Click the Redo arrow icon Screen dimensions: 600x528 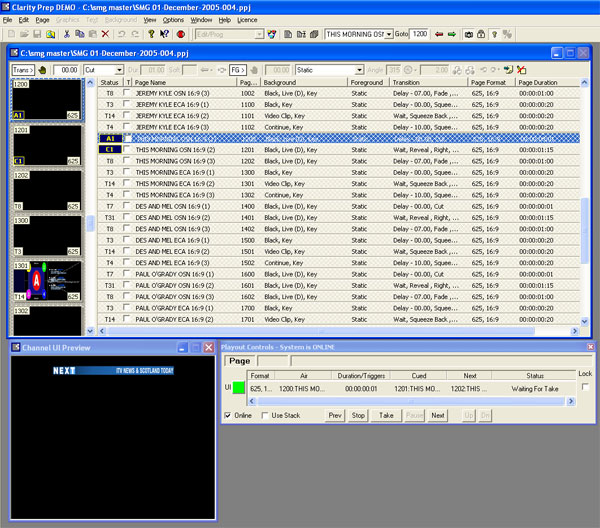coord(135,34)
